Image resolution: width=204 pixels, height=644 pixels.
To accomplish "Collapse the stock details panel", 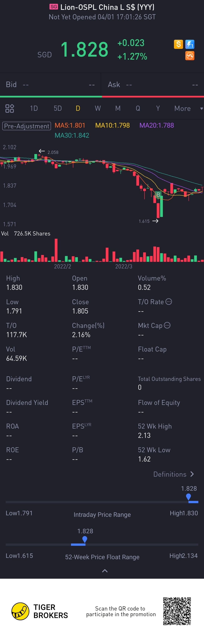I will click(x=105, y=571).
